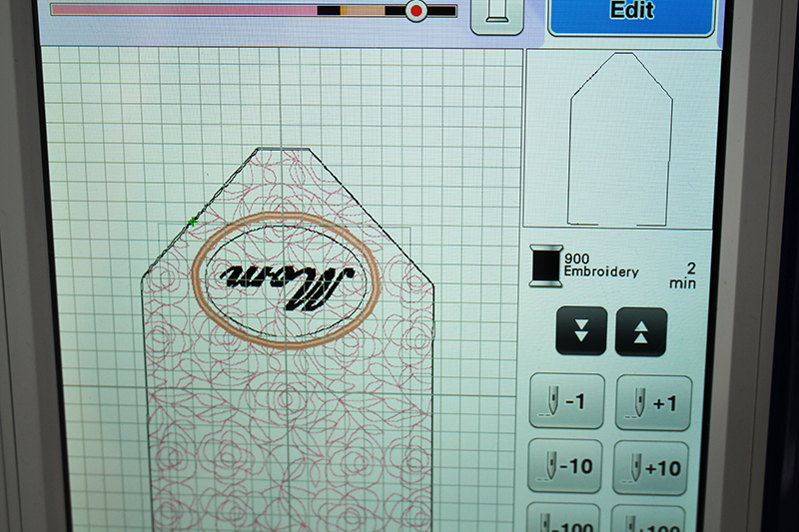Move the needle back one stitch with -1
799x532 pixels.
564,402
